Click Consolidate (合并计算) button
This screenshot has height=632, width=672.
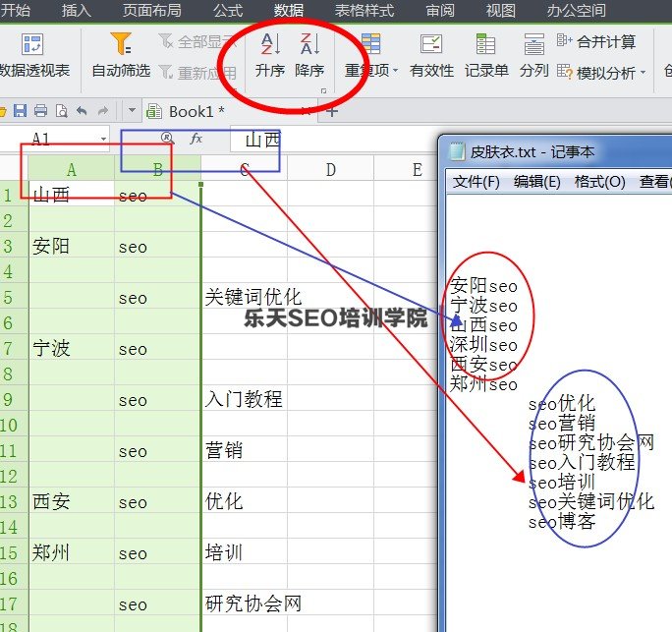[x=596, y=41]
